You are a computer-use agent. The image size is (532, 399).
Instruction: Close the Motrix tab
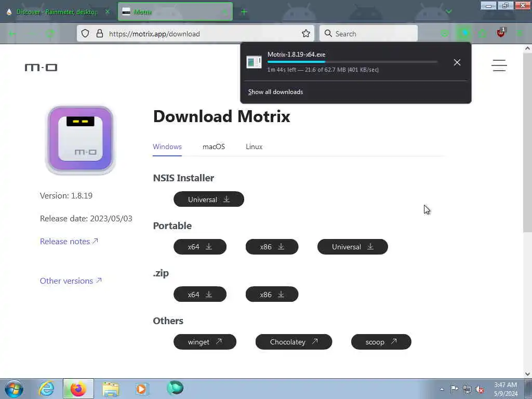coord(224,12)
